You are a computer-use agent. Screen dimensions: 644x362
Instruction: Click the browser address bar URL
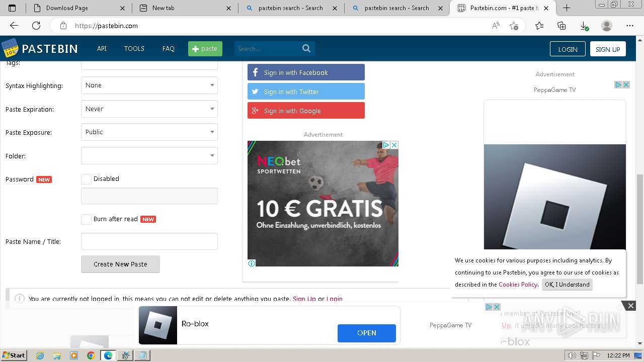(x=106, y=26)
